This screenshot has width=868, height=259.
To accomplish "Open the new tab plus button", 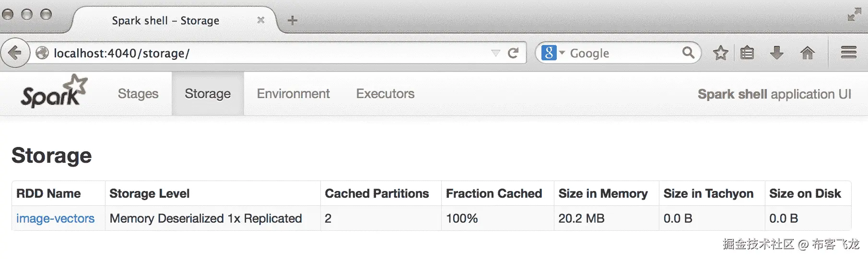I will click(292, 21).
